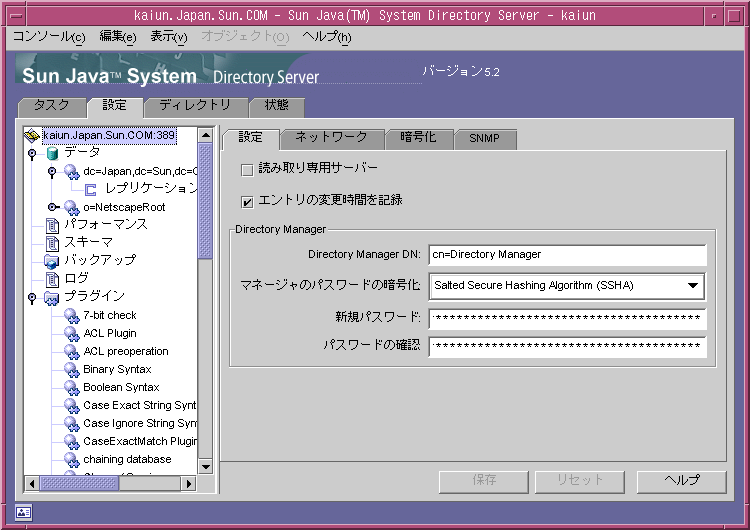Click the ACL Plugin icon
The image size is (750, 530).
click(x=72, y=333)
